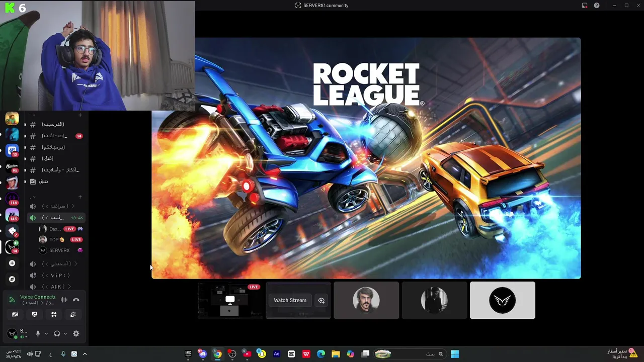The height and width of the screenshot is (362, 644).
Task: Open CapCut from the taskbar
Action: [291, 354]
